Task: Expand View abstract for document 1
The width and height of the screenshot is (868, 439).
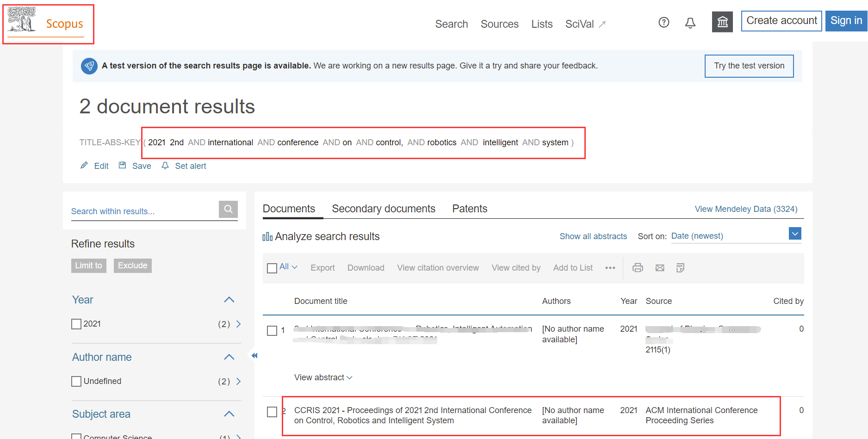Action: click(x=323, y=377)
